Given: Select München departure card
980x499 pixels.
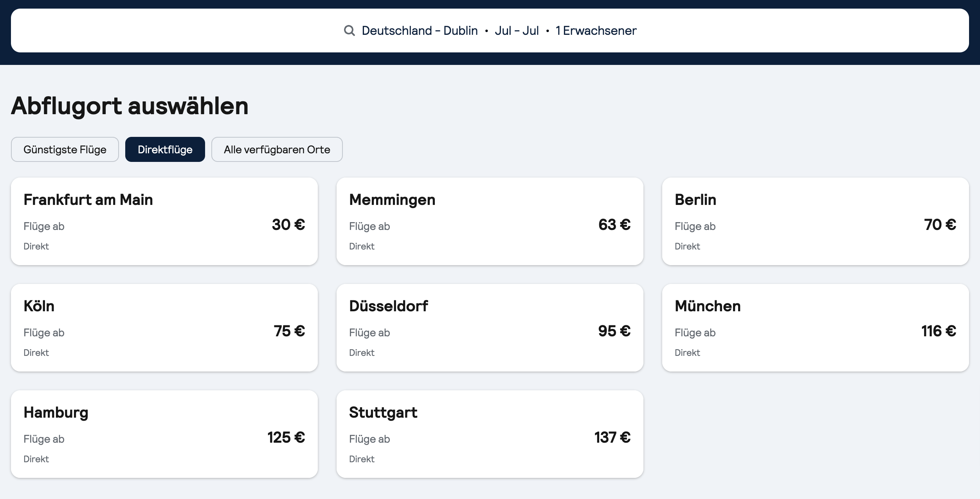Looking at the screenshot, I should click(815, 328).
